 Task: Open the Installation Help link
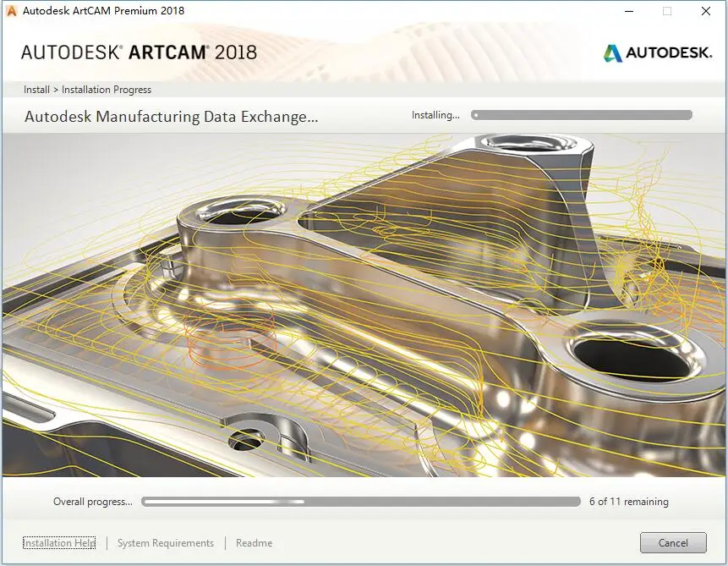coord(59,543)
